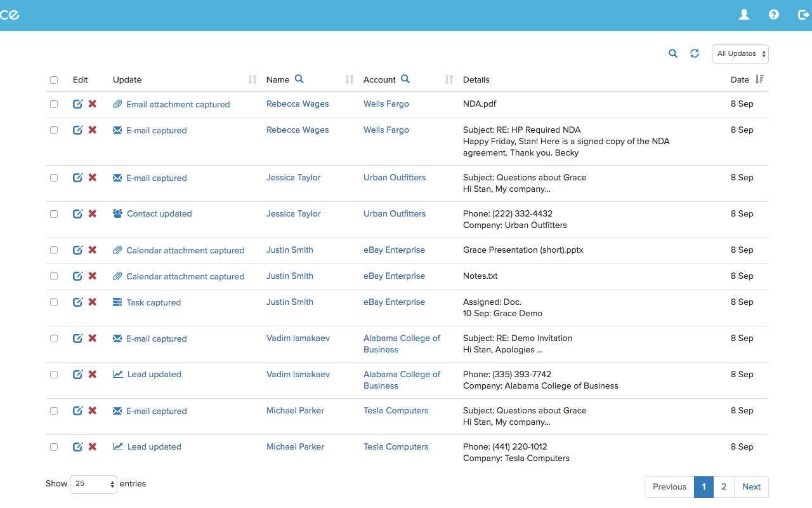Sort by the Update column arrows
Image resolution: width=812 pixels, height=508 pixels.
[x=252, y=79]
